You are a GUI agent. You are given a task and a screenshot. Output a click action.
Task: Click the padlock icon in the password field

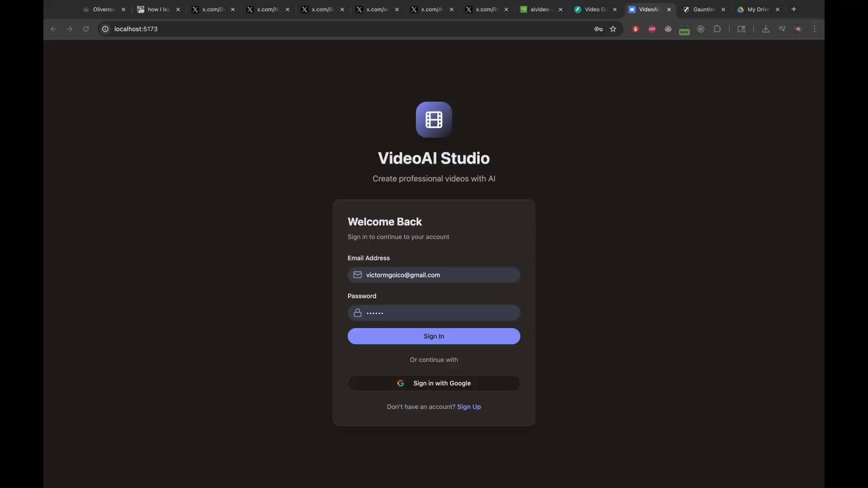(358, 313)
